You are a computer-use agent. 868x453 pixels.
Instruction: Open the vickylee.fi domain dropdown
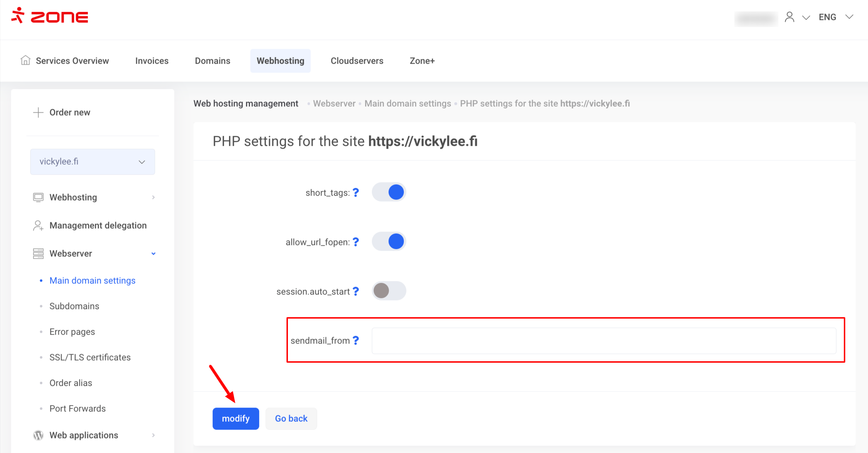pos(92,162)
